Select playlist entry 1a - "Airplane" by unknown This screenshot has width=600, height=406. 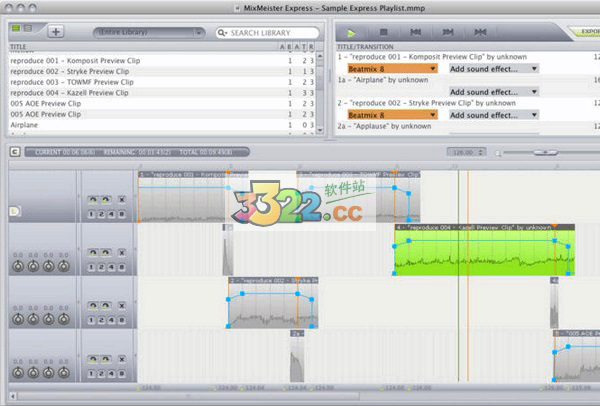[383, 80]
